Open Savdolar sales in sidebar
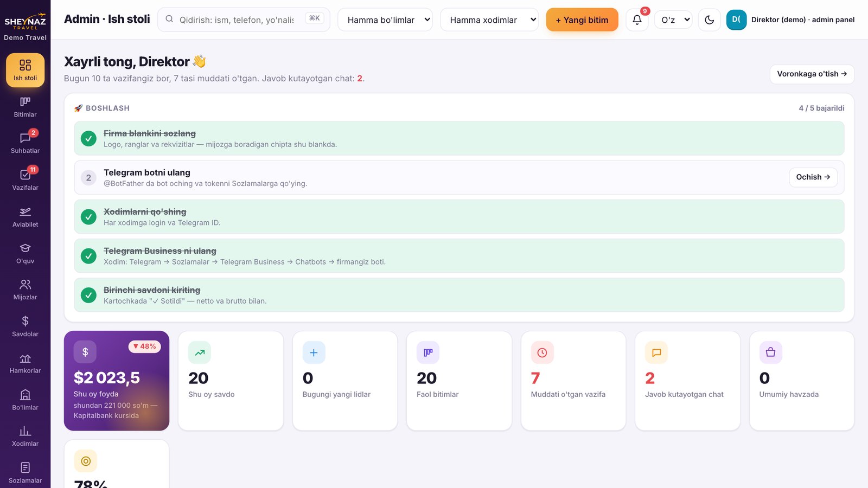868x488 pixels. pos(25,326)
